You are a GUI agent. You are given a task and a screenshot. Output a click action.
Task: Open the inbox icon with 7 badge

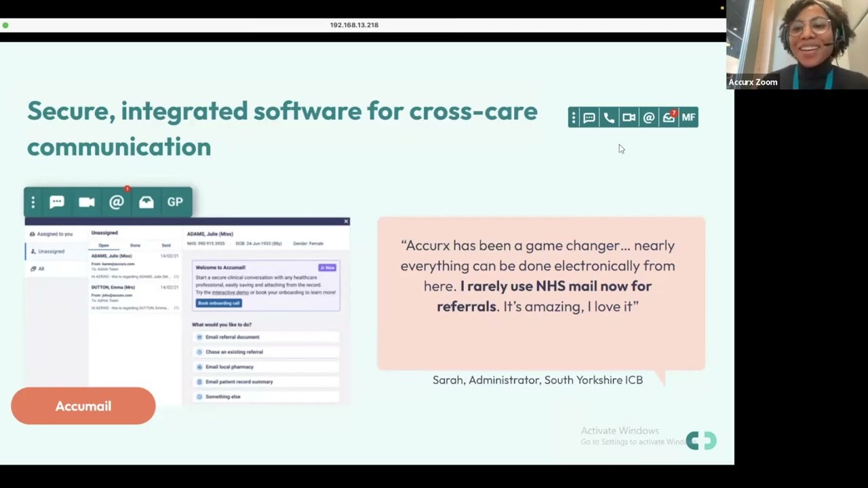point(669,117)
